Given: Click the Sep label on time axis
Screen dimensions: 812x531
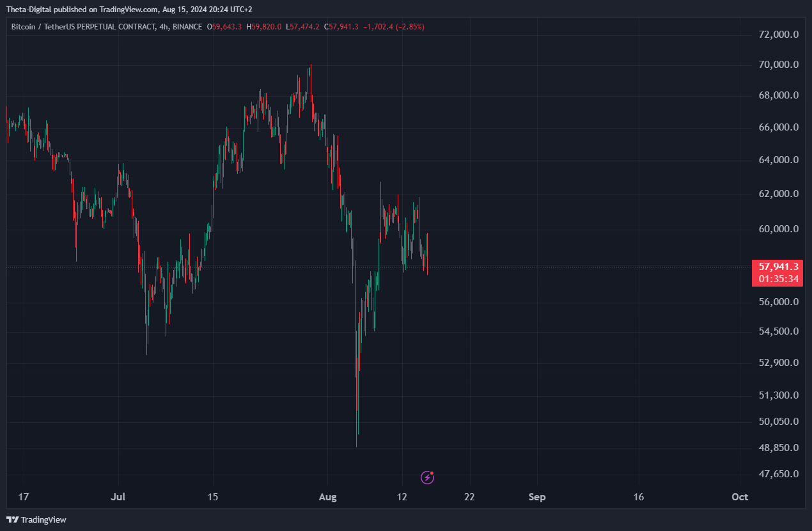Looking at the screenshot, I should point(537,496).
